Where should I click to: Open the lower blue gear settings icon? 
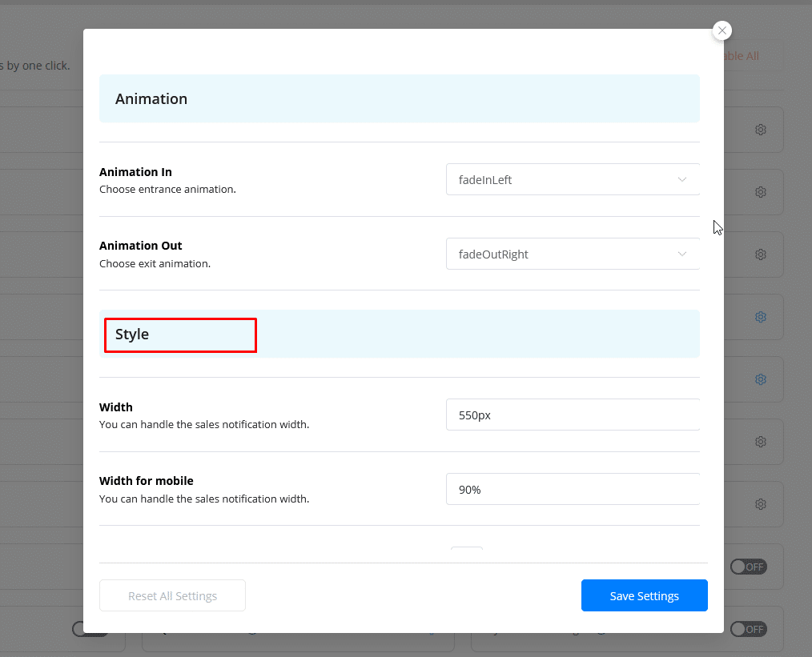(x=761, y=379)
